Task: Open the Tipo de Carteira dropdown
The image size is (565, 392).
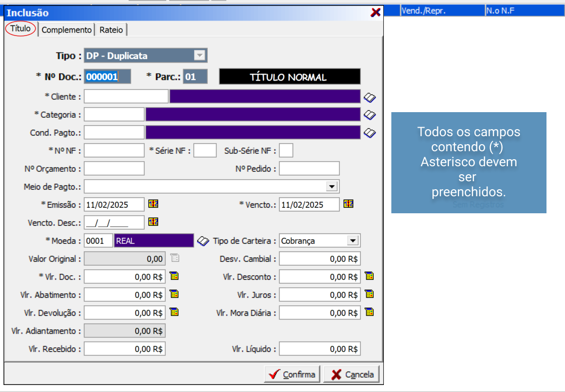Action: pyautogui.click(x=353, y=241)
